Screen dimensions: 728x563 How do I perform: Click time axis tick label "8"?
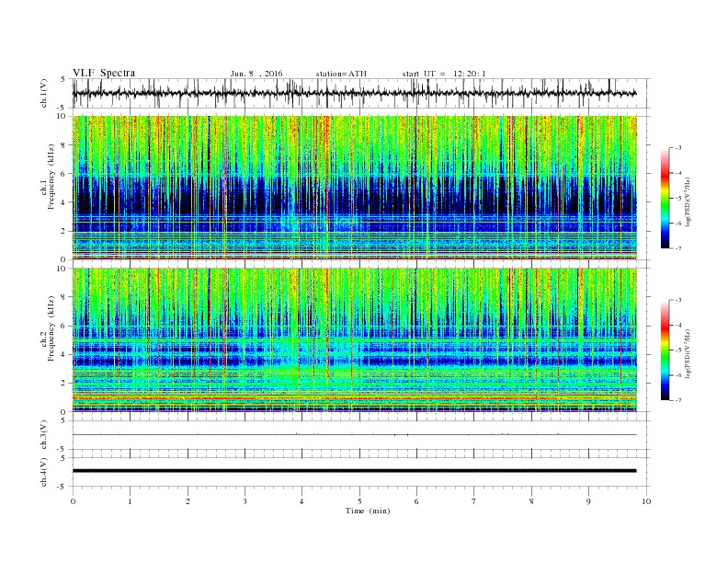click(531, 501)
